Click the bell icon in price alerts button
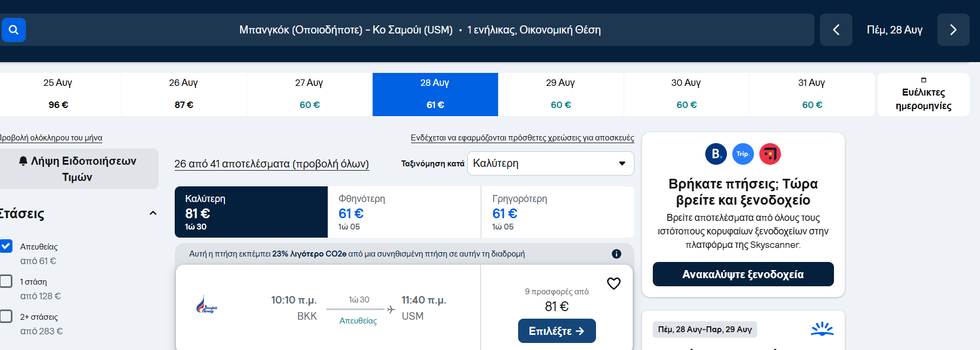This screenshot has width=980, height=350. pyautogui.click(x=23, y=161)
